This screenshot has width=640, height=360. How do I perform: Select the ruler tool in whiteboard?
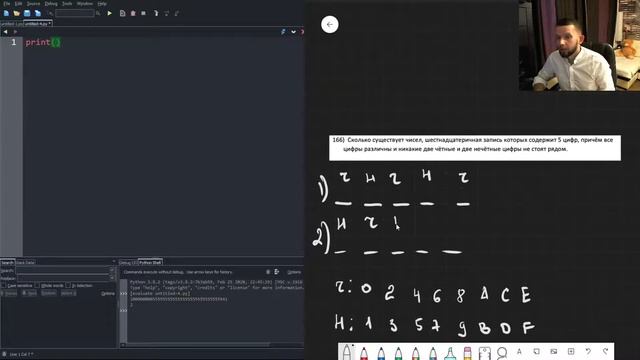pyautogui.click(x=484, y=353)
